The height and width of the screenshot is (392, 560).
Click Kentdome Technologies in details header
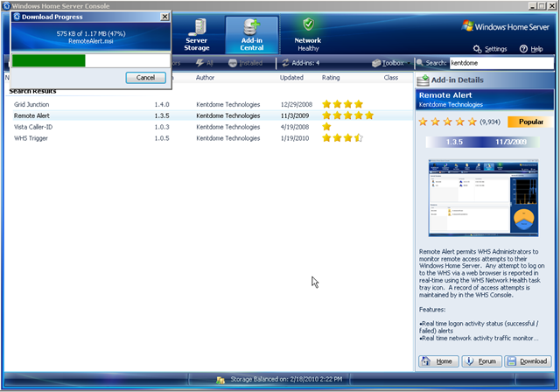click(451, 105)
